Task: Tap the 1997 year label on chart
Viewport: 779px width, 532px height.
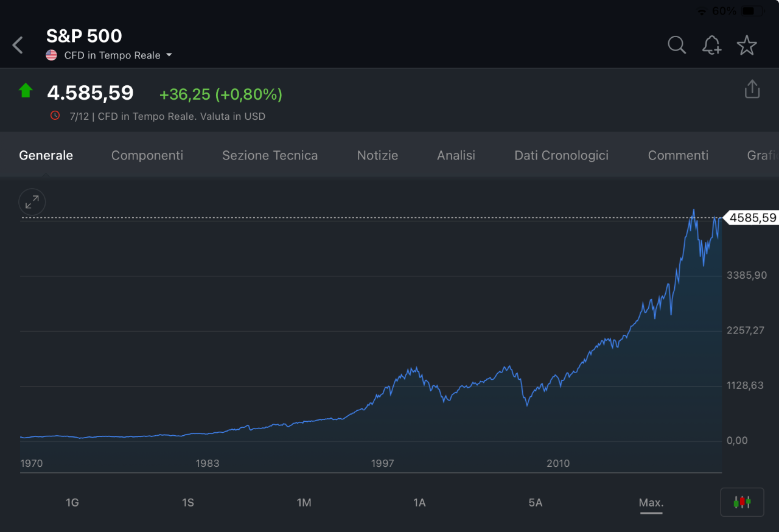Action: click(383, 463)
